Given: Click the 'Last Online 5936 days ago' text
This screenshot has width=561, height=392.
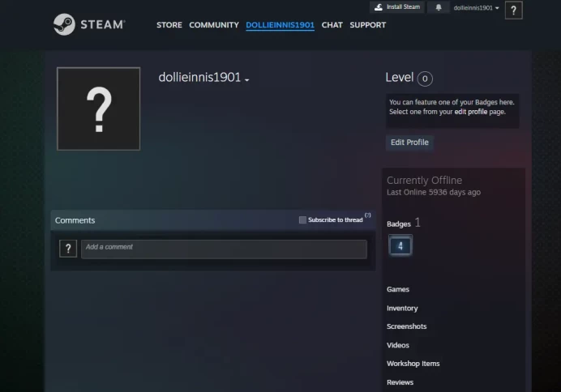Looking at the screenshot, I should [434, 192].
